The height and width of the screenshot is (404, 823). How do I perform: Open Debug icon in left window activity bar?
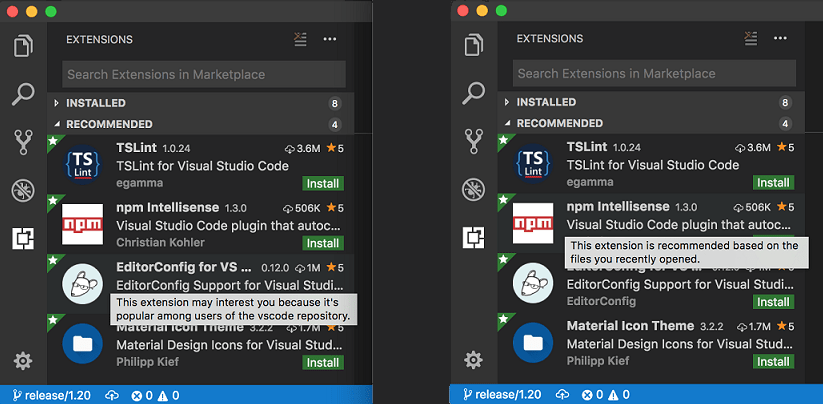(x=23, y=189)
